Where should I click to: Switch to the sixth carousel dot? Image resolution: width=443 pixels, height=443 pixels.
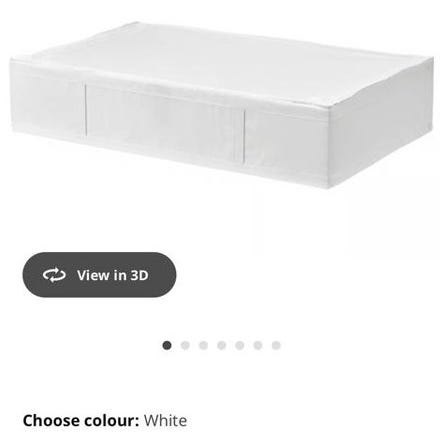(x=258, y=346)
